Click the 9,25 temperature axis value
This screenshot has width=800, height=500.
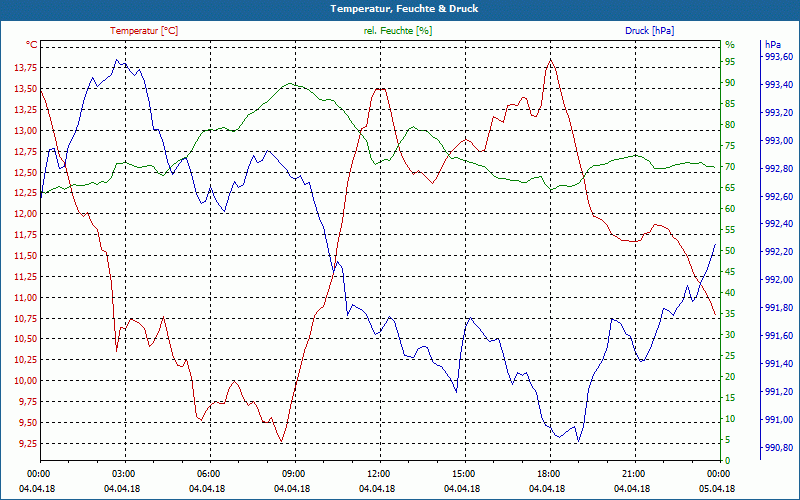(x=28, y=443)
